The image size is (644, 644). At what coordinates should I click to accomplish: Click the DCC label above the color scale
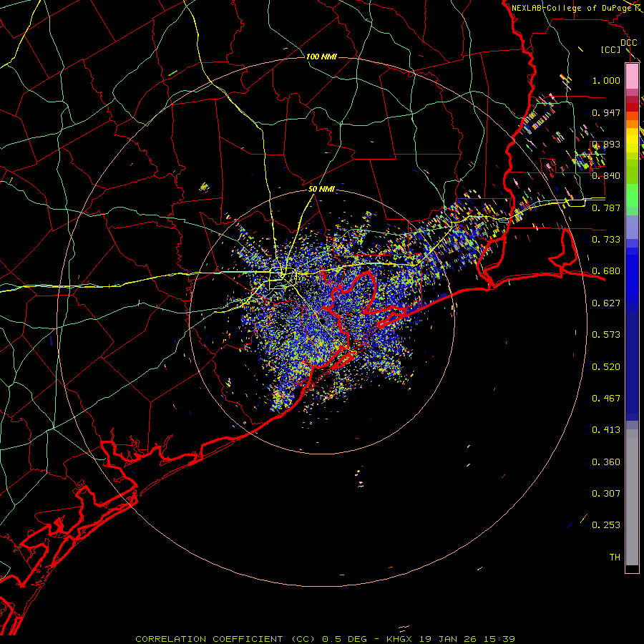point(628,43)
